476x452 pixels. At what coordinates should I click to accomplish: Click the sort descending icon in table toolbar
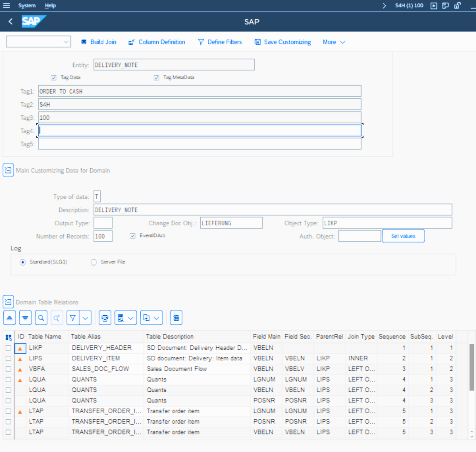coord(25,318)
